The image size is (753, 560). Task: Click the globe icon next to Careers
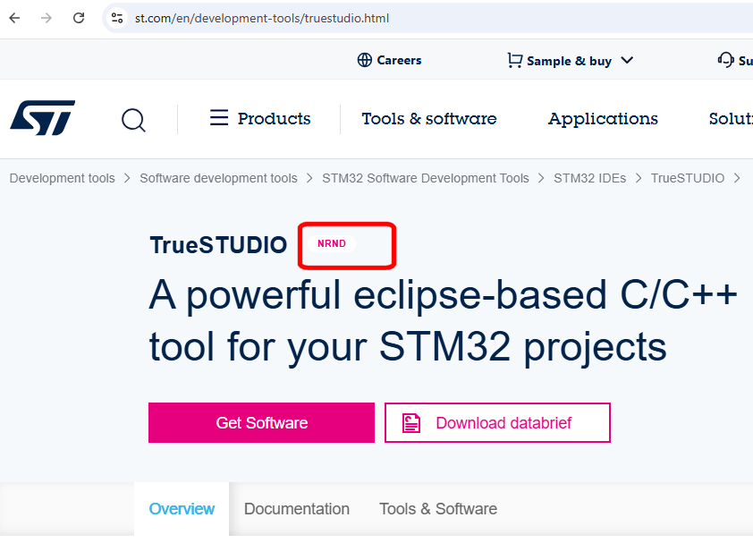[x=364, y=60]
